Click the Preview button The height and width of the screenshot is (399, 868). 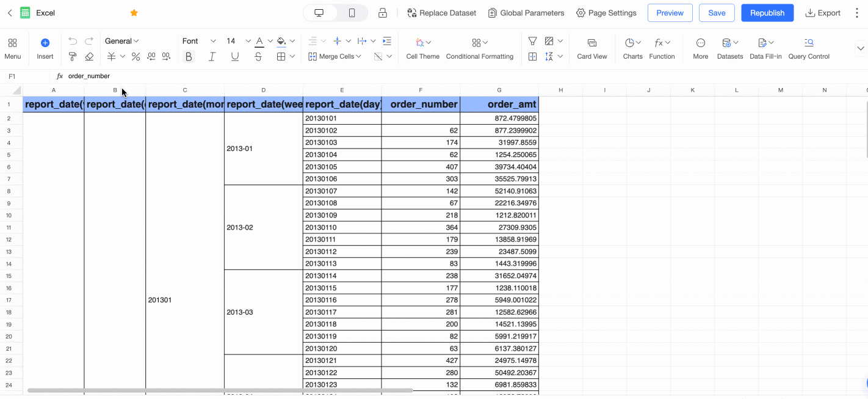coord(670,13)
